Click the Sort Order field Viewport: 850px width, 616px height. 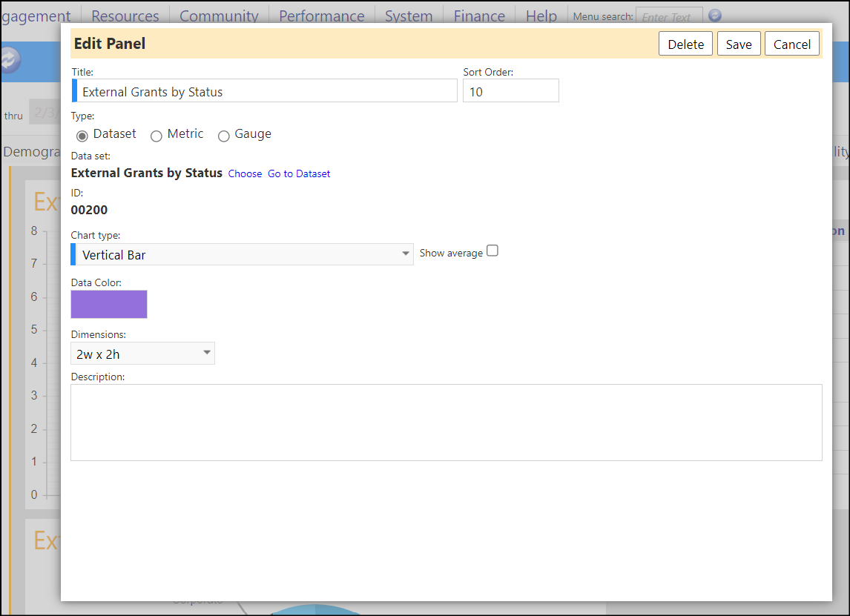point(510,90)
